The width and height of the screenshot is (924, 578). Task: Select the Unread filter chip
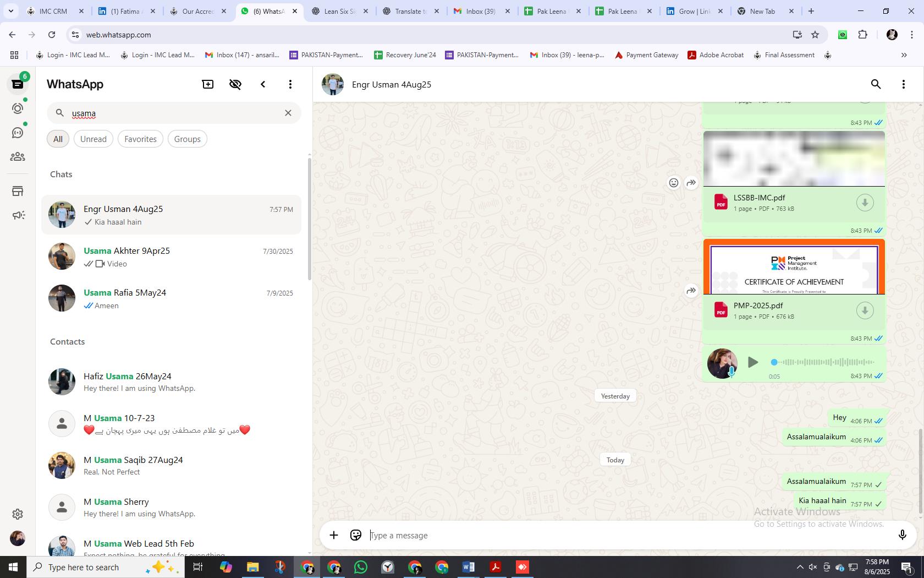(94, 139)
